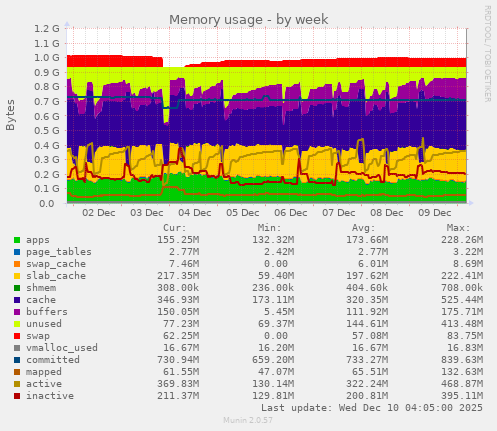Click apps current value 155.25M
Image resolution: width=497 pixels, height=431 pixels.
[x=178, y=240]
